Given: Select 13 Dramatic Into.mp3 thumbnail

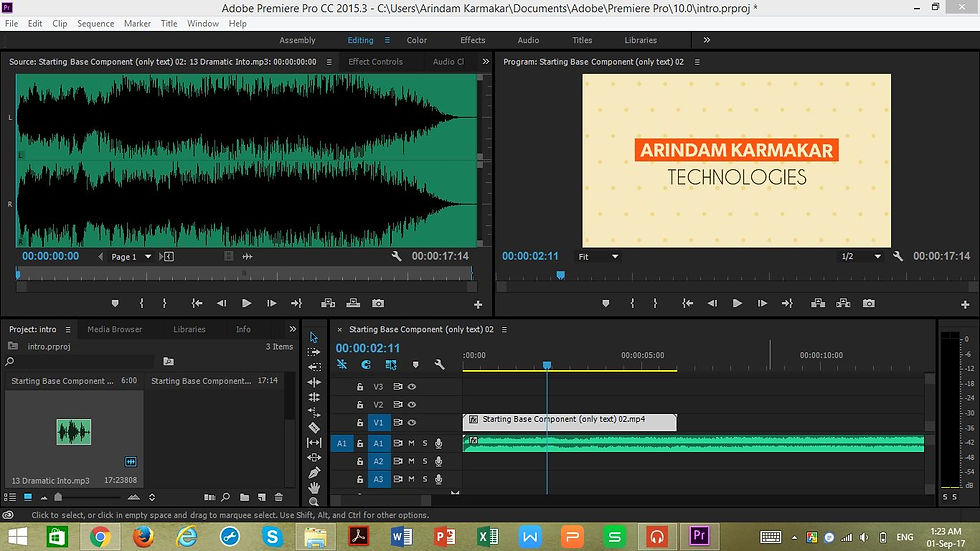Looking at the screenshot, I should point(74,432).
